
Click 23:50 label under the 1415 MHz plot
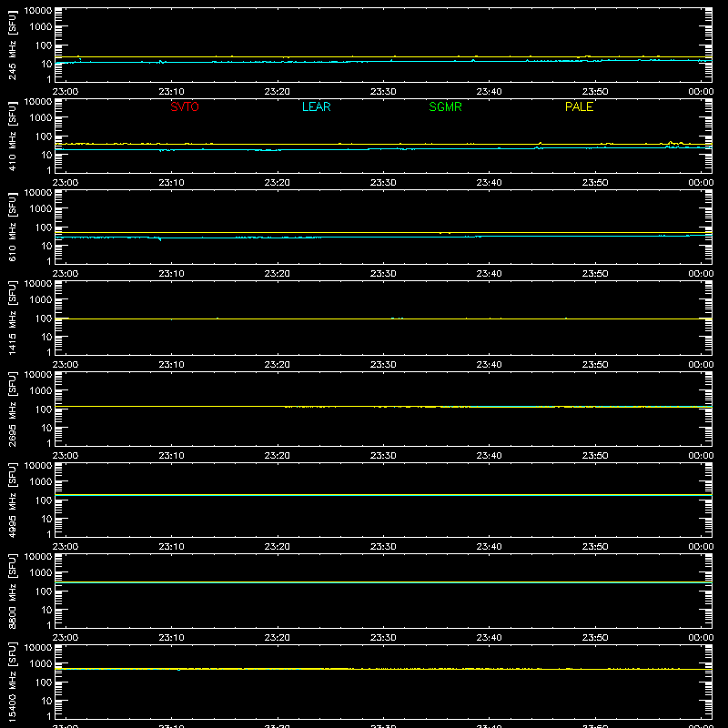pos(595,365)
